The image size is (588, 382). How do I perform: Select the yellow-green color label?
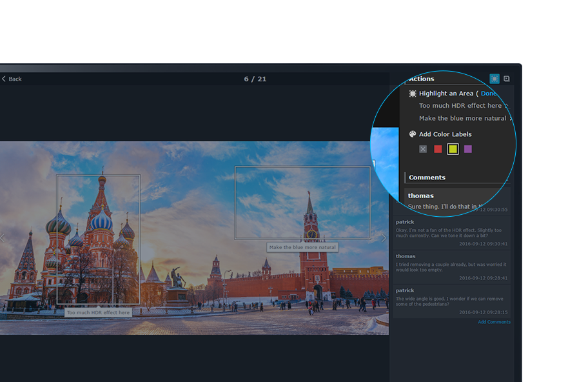pos(453,149)
